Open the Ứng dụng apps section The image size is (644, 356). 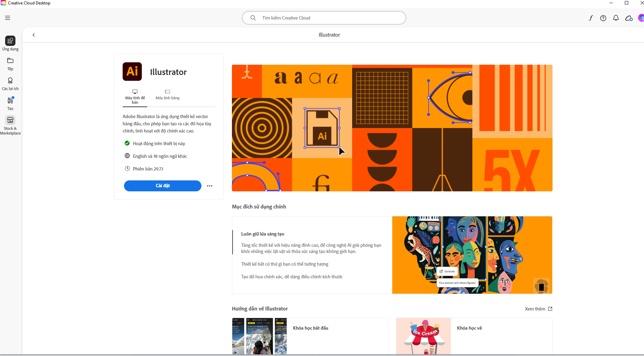(10, 43)
